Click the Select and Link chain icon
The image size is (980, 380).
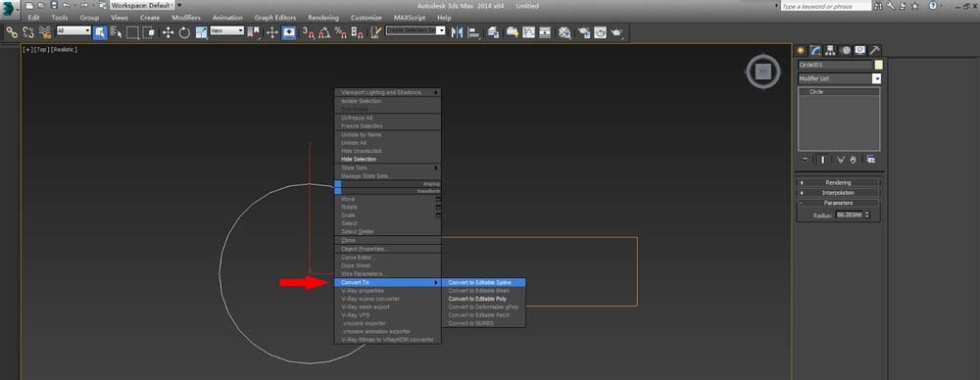pyautogui.click(x=11, y=32)
